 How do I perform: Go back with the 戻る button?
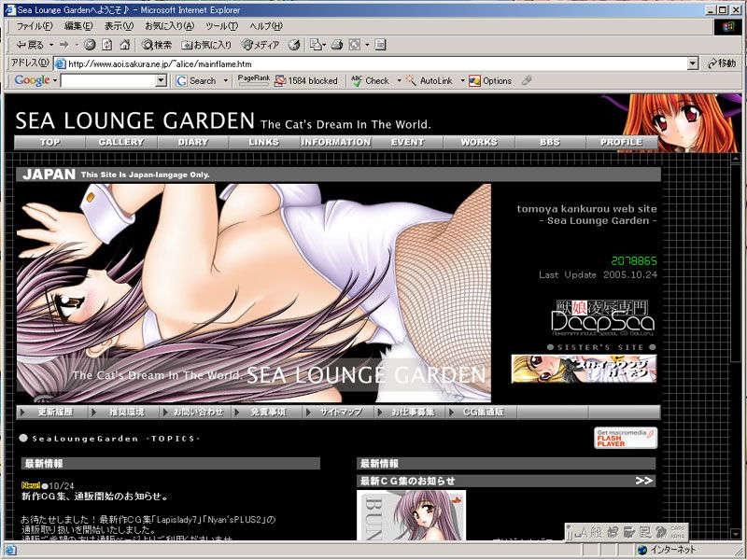(30, 45)
